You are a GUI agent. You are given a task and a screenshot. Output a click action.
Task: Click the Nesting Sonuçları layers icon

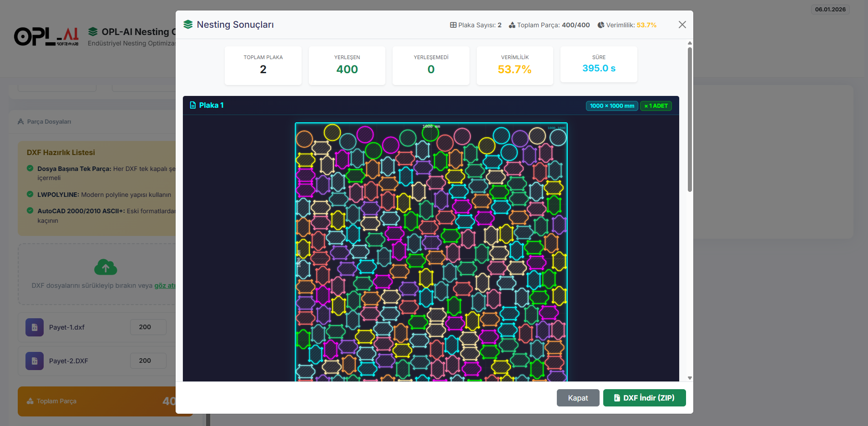pos(188,25)
